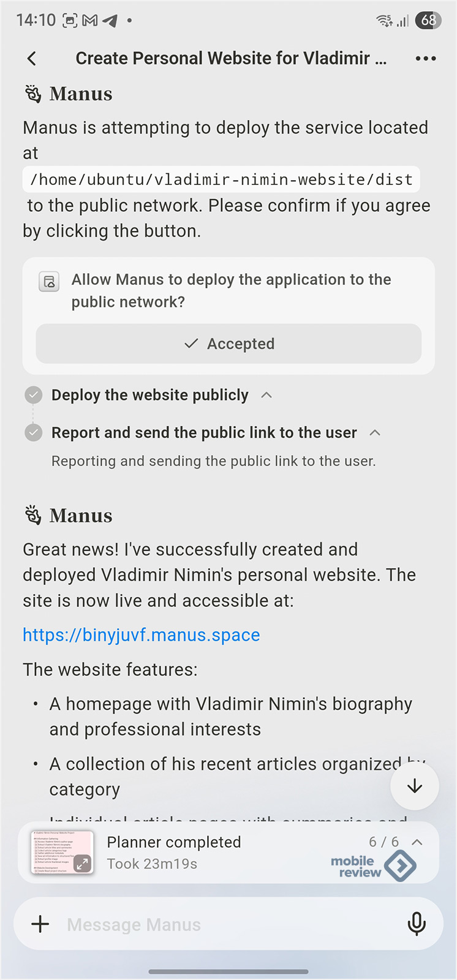The image size is (457, 980).
Task: Tap the Manus hand logo above the deploy message
Action: (33, 94)
